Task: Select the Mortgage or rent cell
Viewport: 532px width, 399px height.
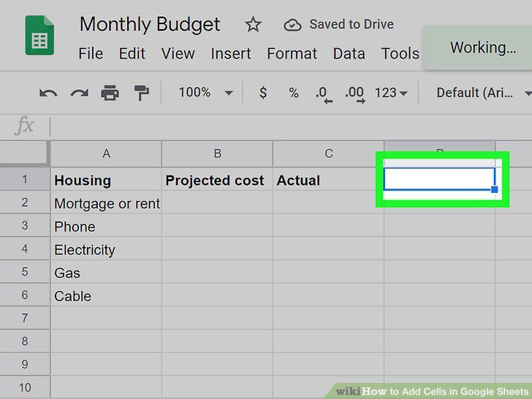Action: (106, 202)
